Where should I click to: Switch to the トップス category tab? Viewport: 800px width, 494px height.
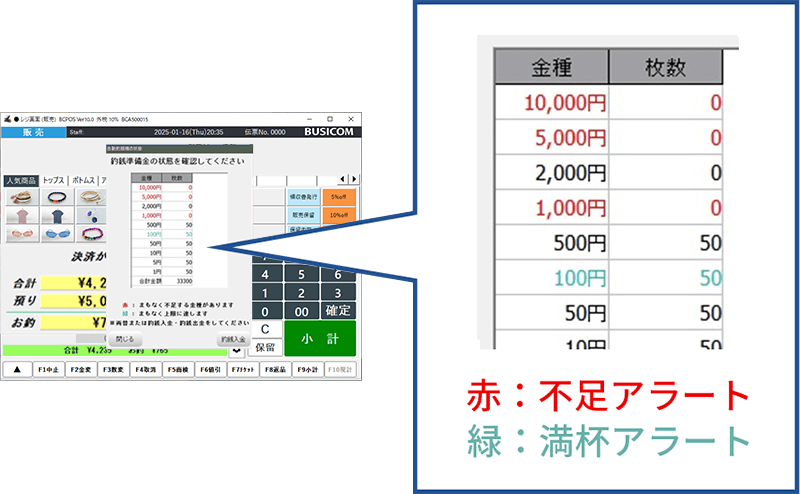coord(53,180)
